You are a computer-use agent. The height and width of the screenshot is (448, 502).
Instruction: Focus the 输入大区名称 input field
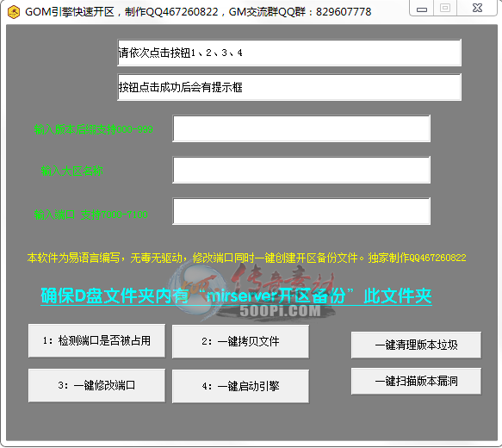point(301,170)
